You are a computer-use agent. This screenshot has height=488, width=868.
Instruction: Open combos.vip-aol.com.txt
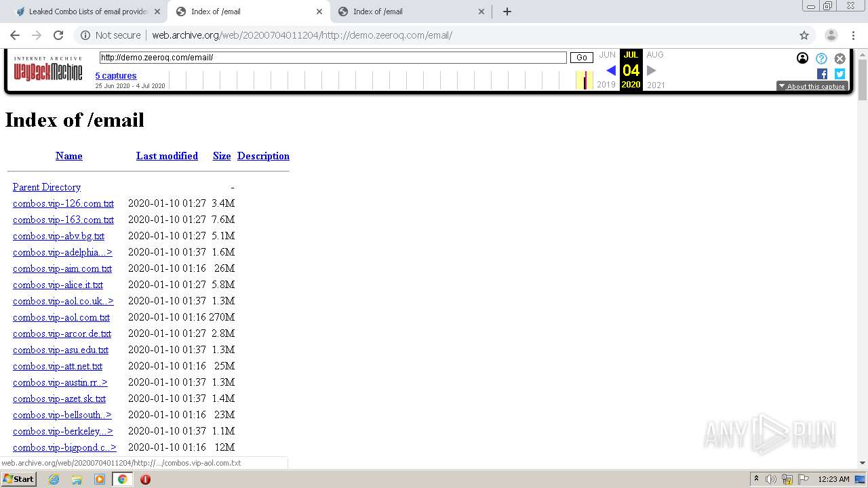[61, 317]
